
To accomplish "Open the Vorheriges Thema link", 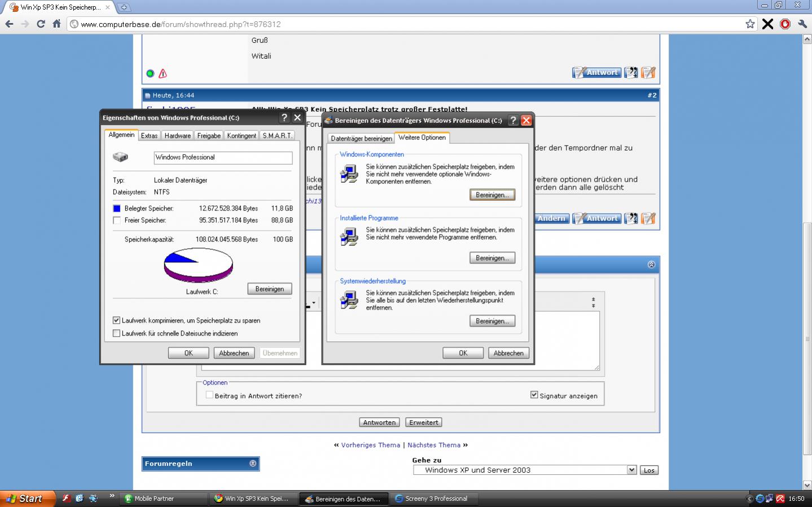I will (370, 445).
